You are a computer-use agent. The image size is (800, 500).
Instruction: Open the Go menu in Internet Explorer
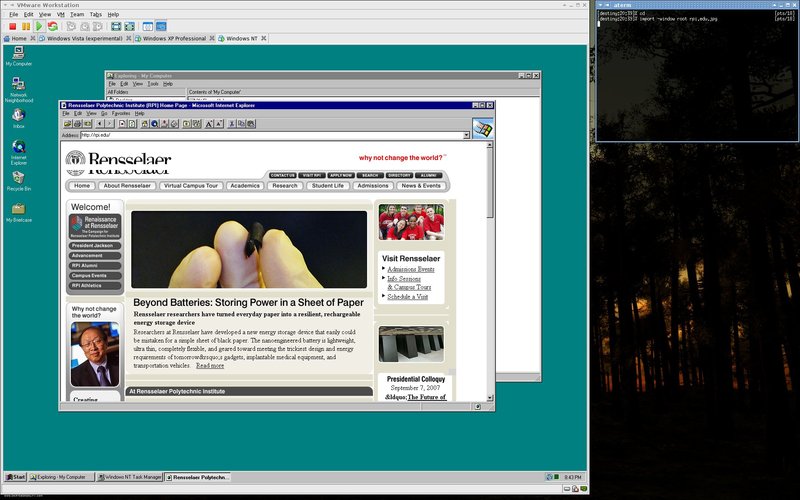click(x=104, y=113)
